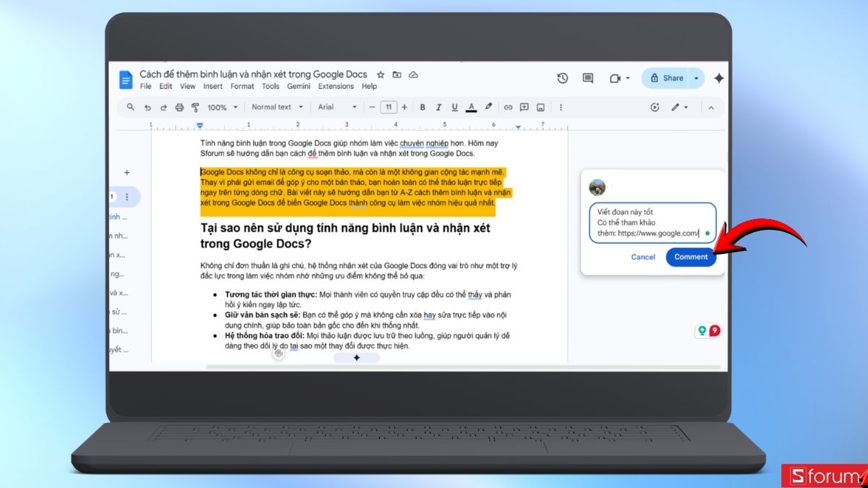This screenshot has width=868, height=488.
Task: Increase font size with plus
Action: pyautogui.click(x=404, y=107)
